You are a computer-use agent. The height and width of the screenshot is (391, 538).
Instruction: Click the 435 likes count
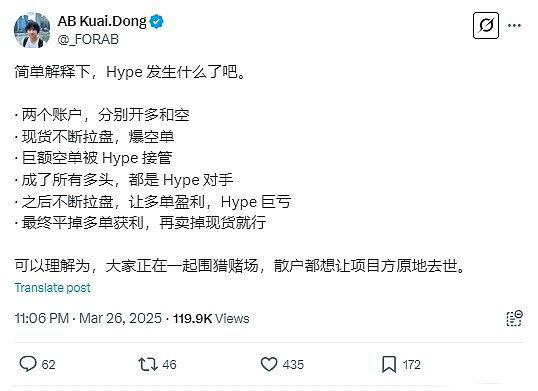click(293, 365)
